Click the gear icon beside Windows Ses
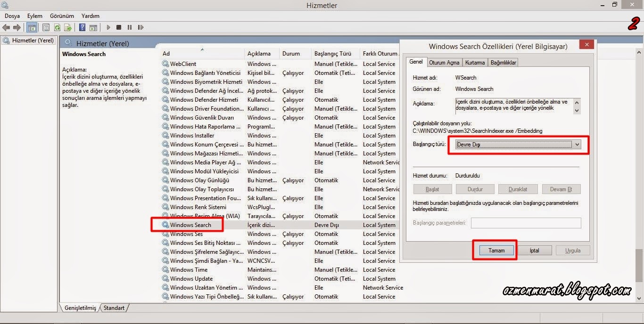This screenshot has height=324, width=644. (x=165, y=234)
